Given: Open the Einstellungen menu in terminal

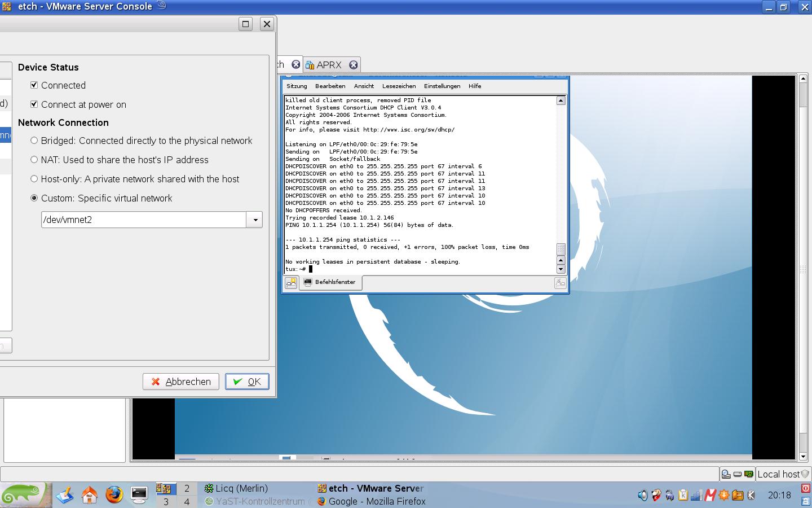Looking at the screenshot, I should (442, 86).
